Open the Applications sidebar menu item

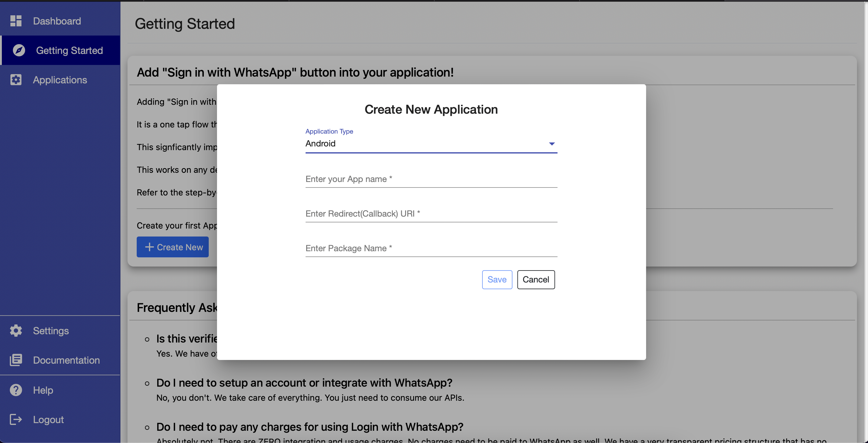(60, 80)
